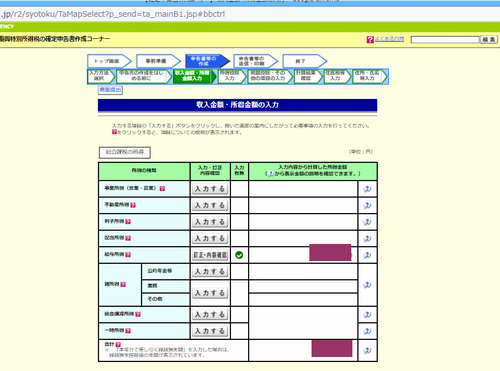Image resolution: width=500 pixels, height=371 pixels.
Task: Open help icon next to 総合譲渡所得
Action: tap(138, 314)
